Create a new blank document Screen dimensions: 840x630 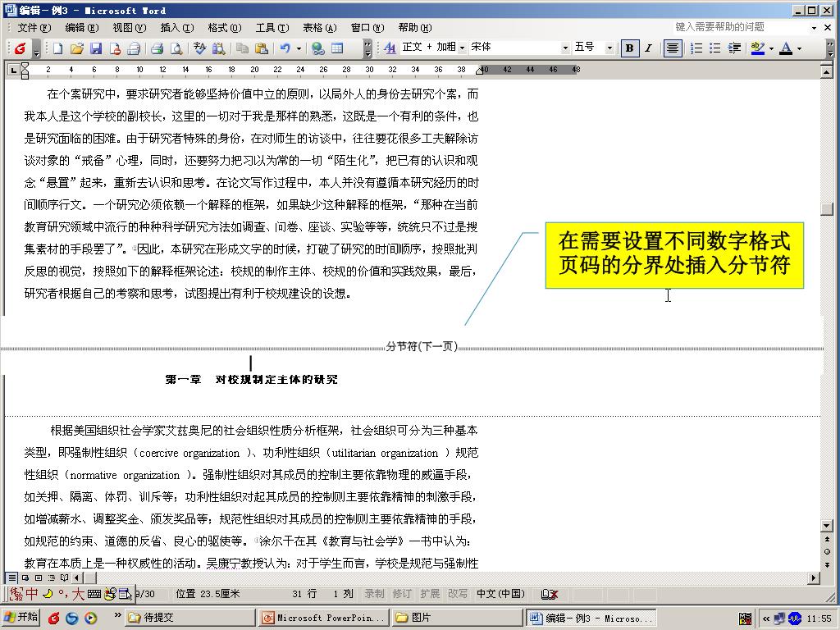57,48
